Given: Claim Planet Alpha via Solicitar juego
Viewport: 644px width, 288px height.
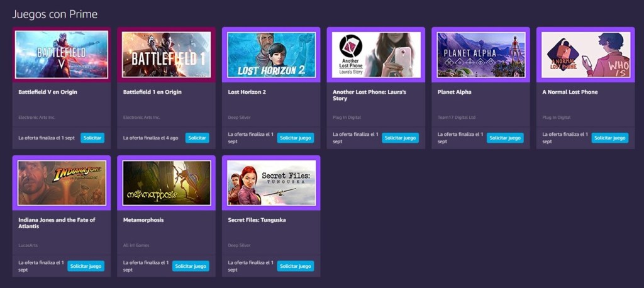Looking at the screenshot, I should tap(505, 138).
